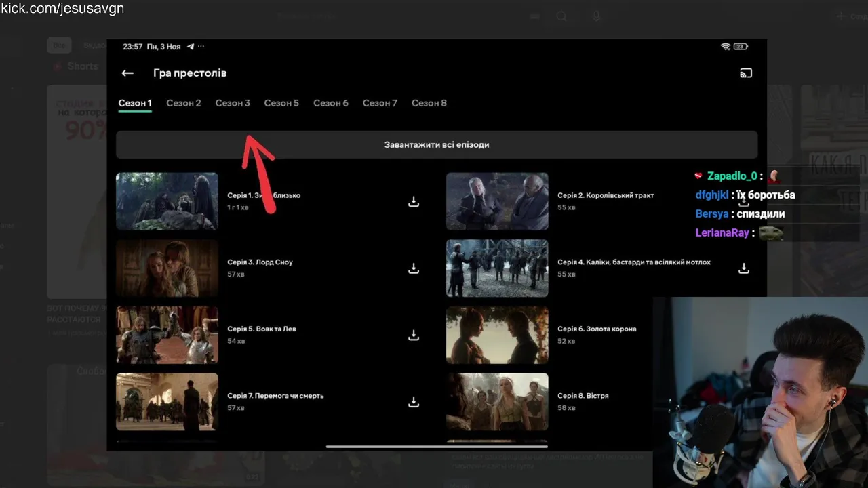Open thumbnail of Серія 5. Вовк та Лев
868x488 pixels.
point(167,335)
